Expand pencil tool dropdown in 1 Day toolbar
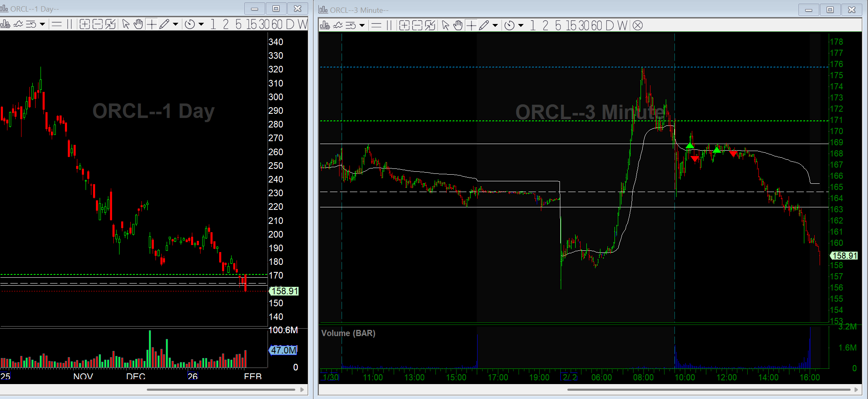This screenshot has width=868, height=399. pyautogui.click(x=175, y=24)
